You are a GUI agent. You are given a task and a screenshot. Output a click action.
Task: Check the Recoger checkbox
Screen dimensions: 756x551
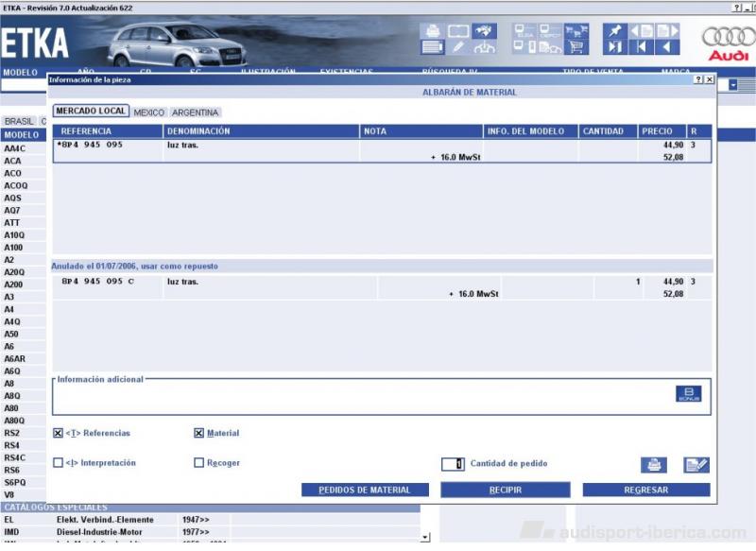[198, 463]
